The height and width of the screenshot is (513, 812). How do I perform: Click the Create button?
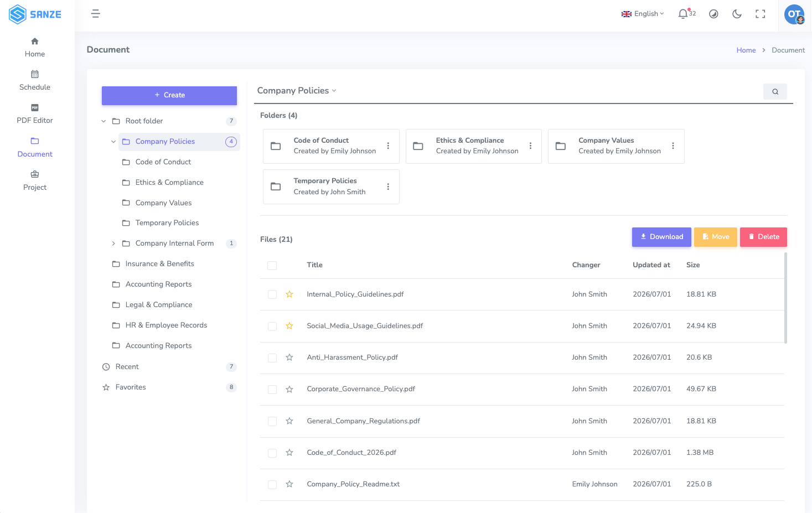[x=169, y=95]
